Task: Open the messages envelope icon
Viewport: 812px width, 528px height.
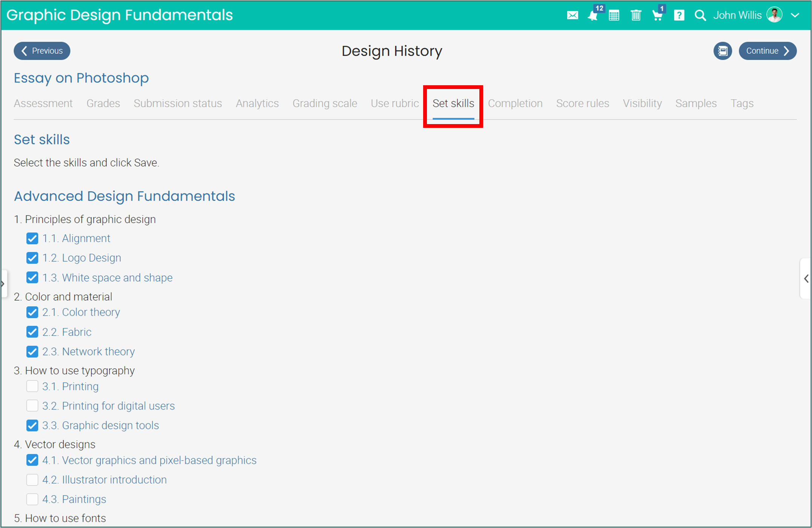Action: (x=572, y=15)
